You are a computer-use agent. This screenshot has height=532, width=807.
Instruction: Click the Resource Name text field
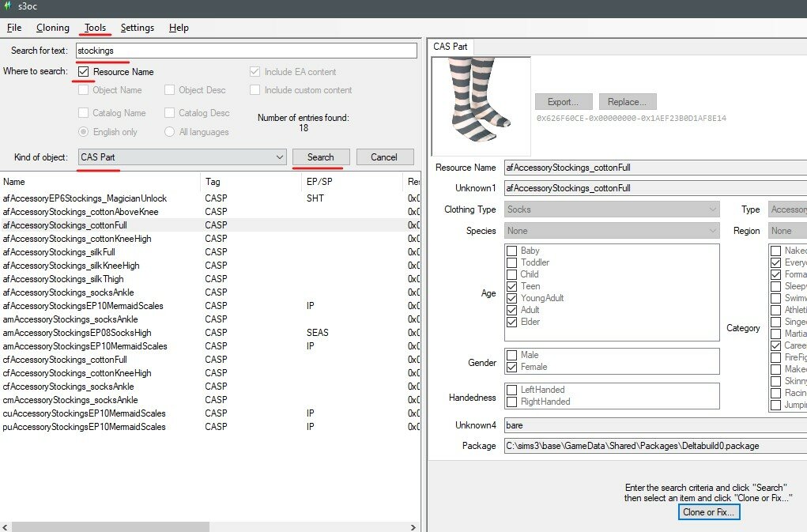655,168
